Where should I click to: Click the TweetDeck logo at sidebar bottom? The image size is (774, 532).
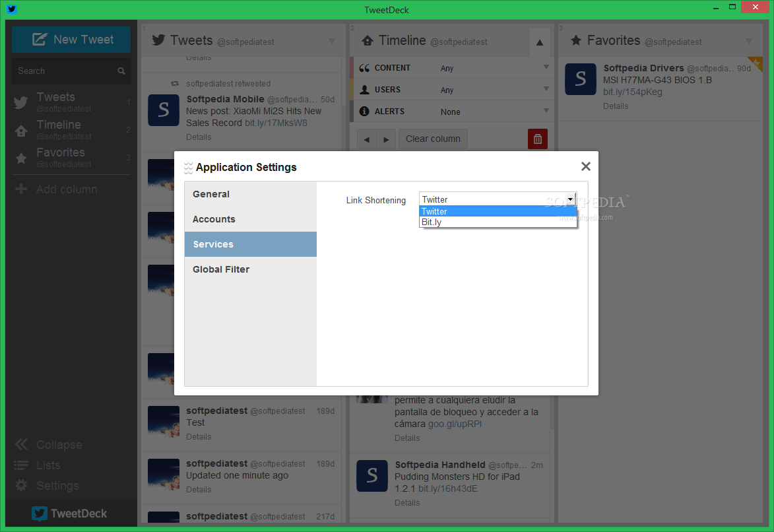[69, 514]
